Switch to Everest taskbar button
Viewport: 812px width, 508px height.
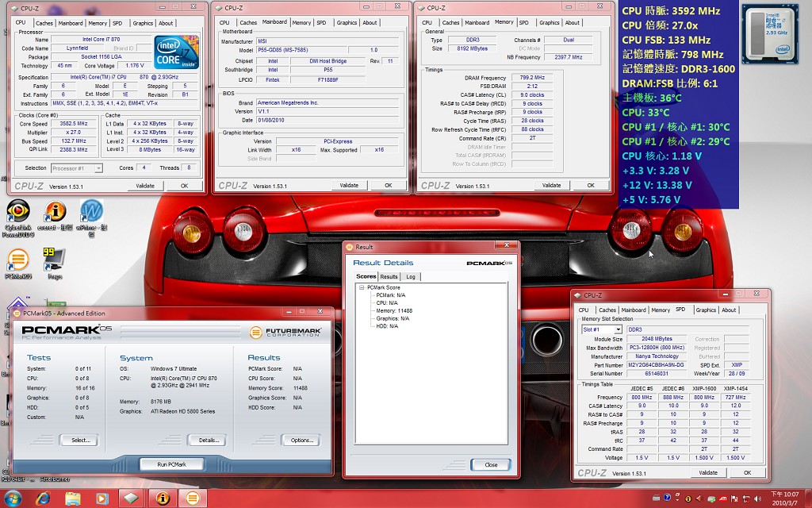coord(163,498)
